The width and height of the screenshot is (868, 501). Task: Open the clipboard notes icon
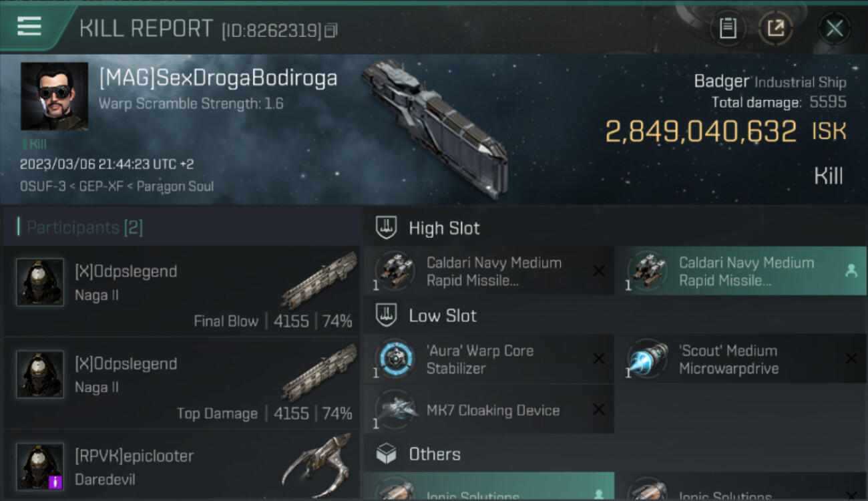pyautogui.click(x=727, y=28)
